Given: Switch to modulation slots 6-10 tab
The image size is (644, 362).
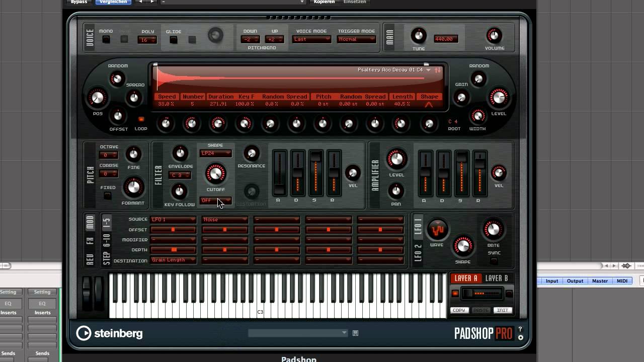Looking at the screenshot, I should click(106, 240).
